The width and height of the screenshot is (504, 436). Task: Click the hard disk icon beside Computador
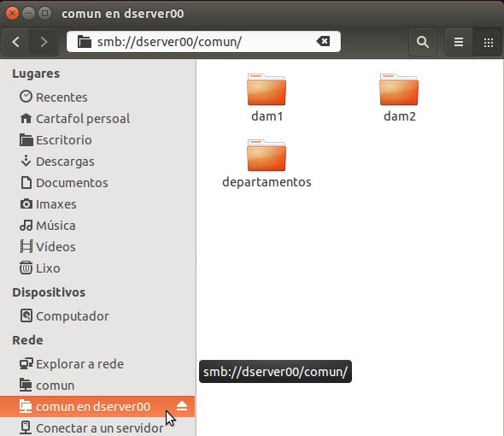(26, 315)
